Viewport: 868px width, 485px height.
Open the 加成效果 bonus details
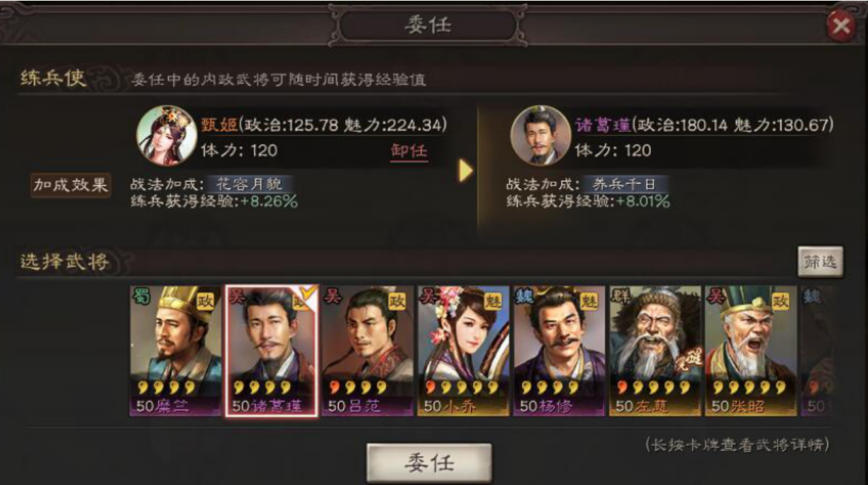tap(70, 185)
